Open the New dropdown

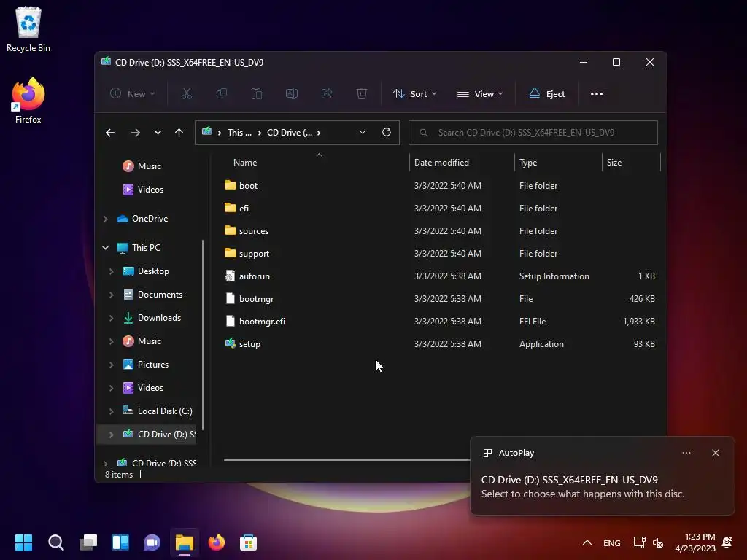point(133,94)
